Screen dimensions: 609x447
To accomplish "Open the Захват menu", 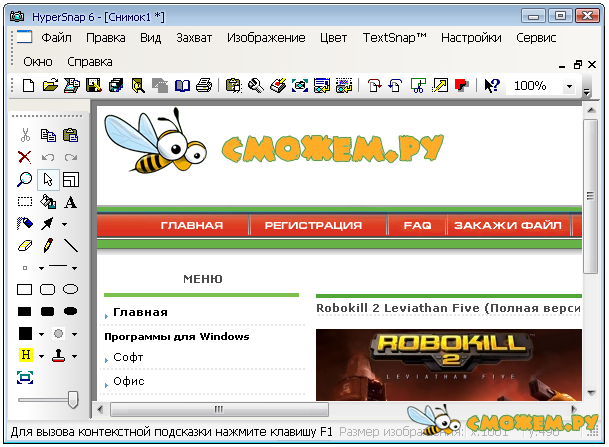I will [194, 38].
